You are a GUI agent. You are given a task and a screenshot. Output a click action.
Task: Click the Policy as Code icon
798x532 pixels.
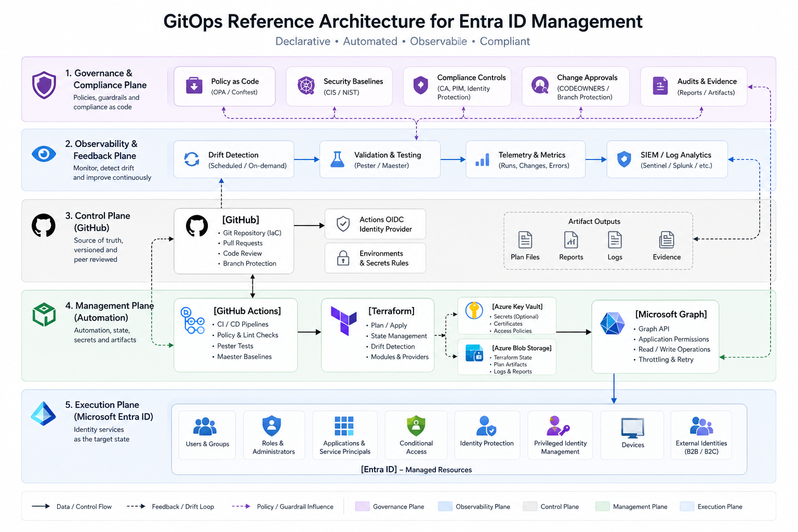click(194, 86)
